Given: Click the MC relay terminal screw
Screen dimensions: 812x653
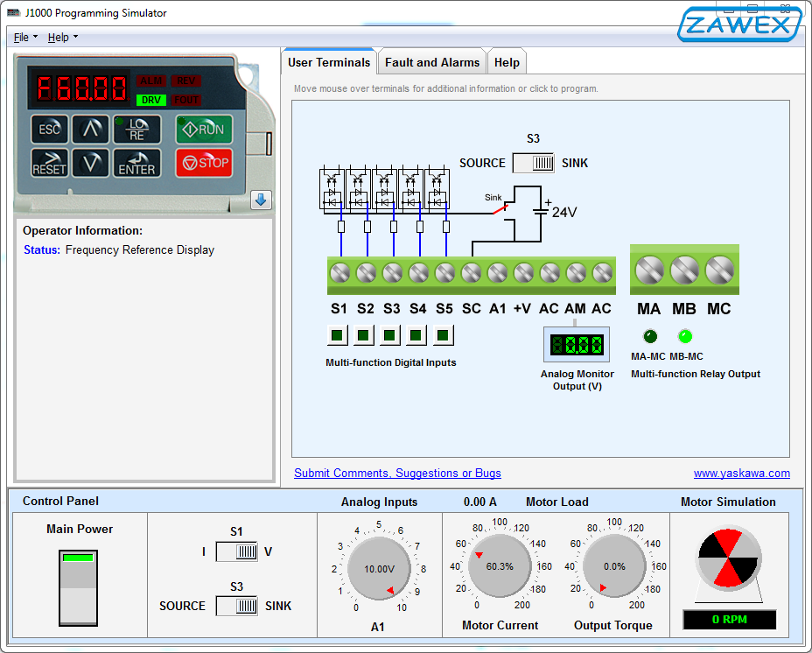Looking at the screenshot, I should [720, 270].
